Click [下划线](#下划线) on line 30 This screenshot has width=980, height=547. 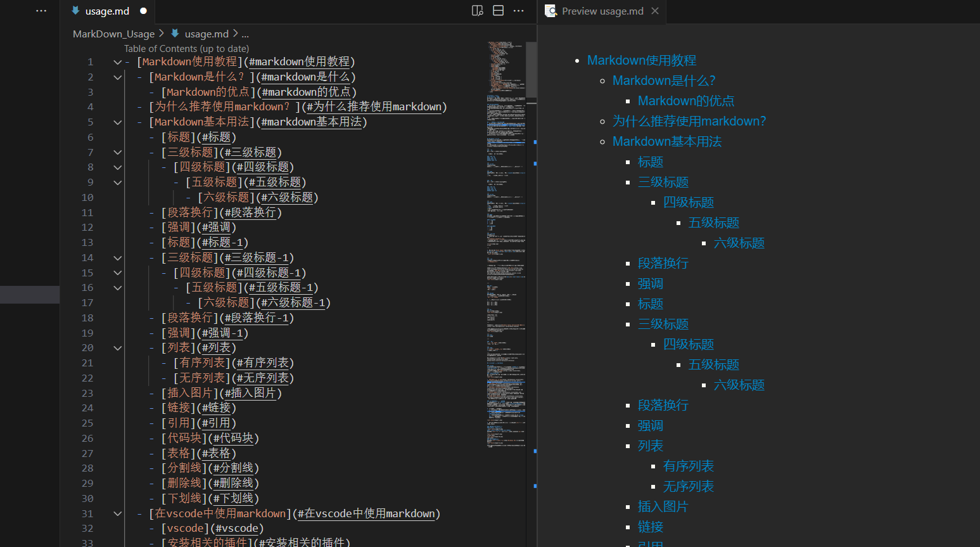(x=210, y=499)
